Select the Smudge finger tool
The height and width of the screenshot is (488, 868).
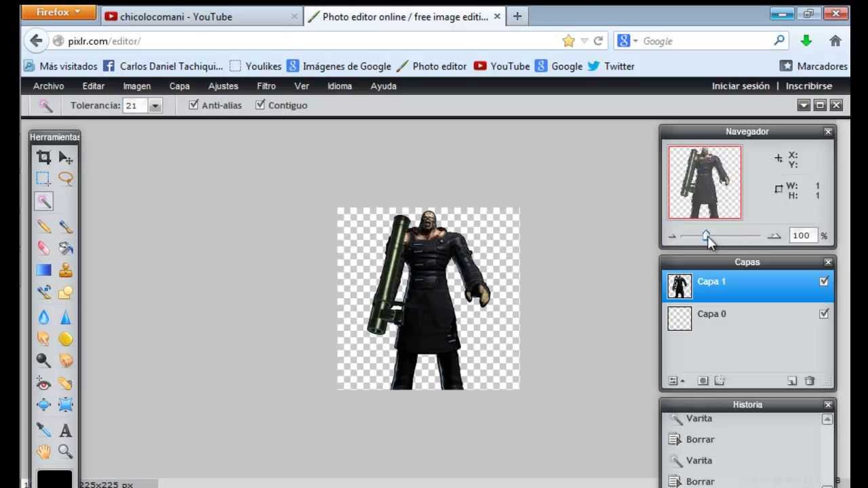coord(43,338)
